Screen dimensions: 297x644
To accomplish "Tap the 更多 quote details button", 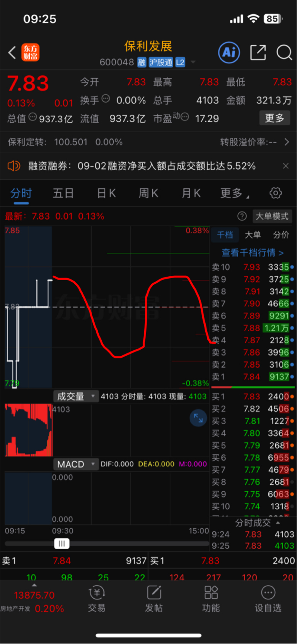I will [x=275, y=118].
